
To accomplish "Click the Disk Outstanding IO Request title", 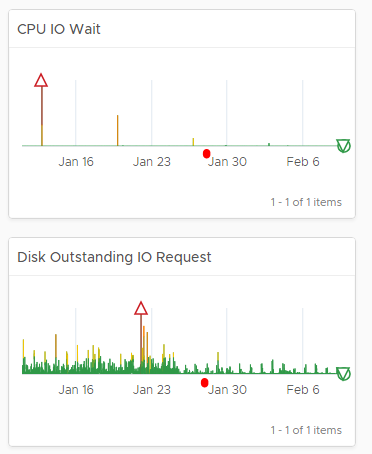I will click(x=114, y=257).
